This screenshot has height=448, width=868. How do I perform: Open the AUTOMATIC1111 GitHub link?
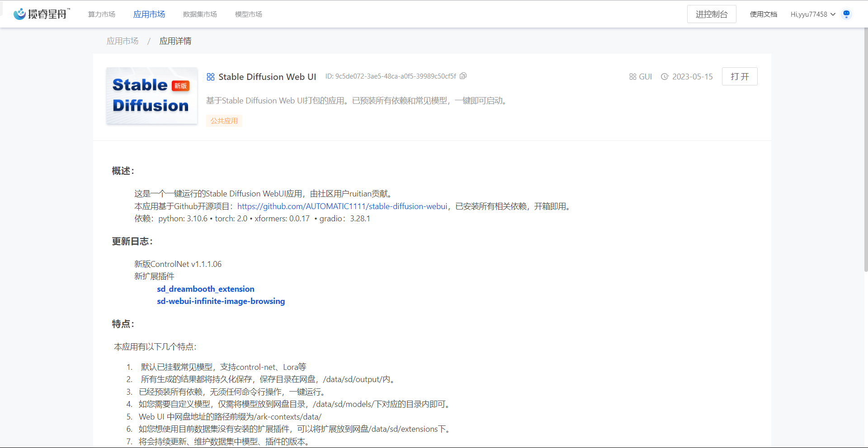(x=342, y=206)
